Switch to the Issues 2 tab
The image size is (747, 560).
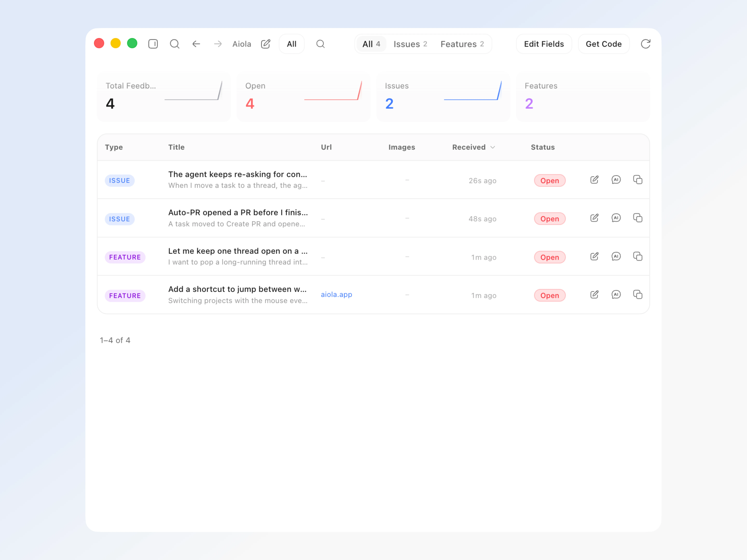click(410, 44)
